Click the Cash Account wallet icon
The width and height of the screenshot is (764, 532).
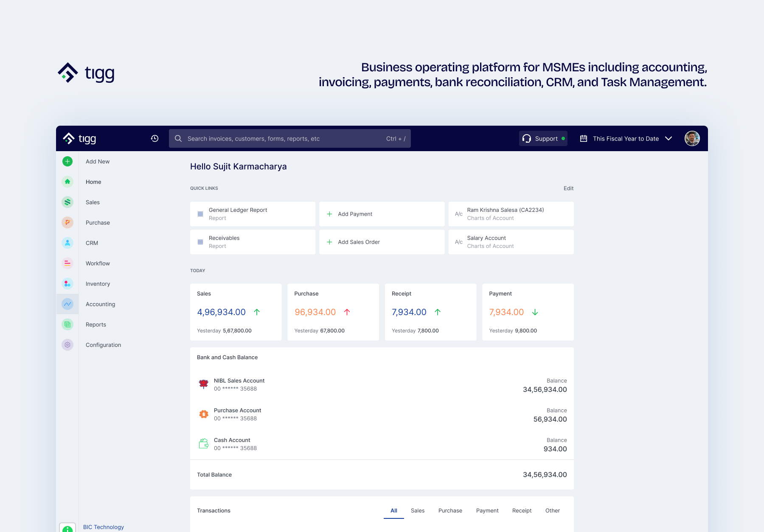(x=204, y=444)
